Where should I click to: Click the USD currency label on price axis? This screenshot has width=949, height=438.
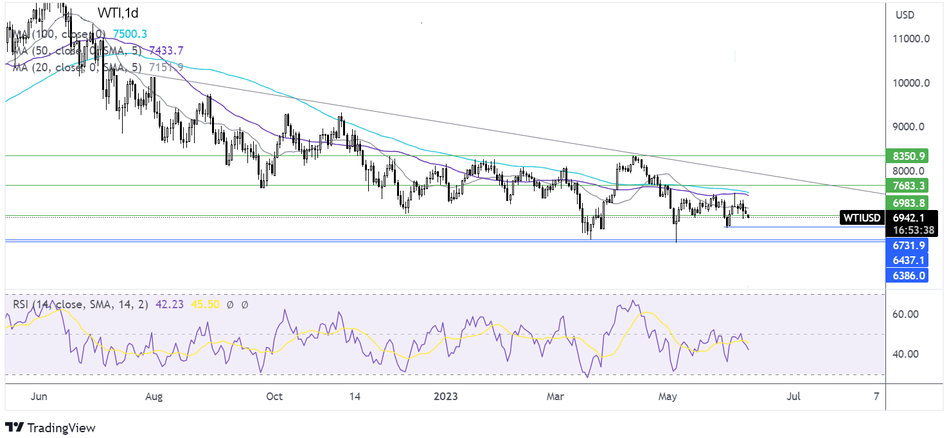906,15
